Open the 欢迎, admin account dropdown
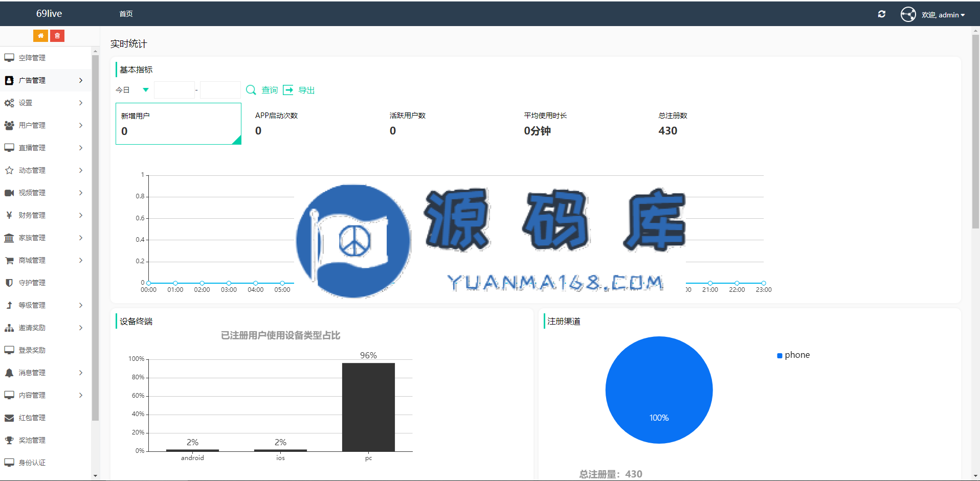Image resolution: width=980 pixels, height=481 pixels. coord(943,15)
